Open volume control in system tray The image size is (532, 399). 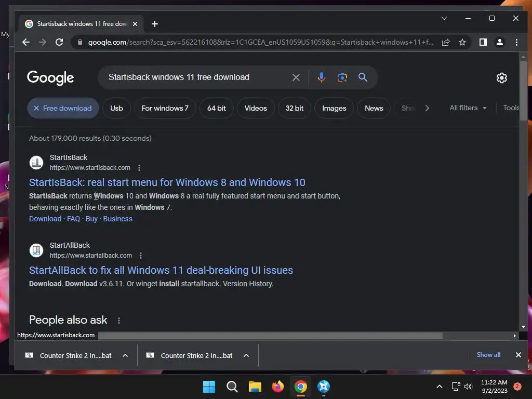[x=468, y=387]
